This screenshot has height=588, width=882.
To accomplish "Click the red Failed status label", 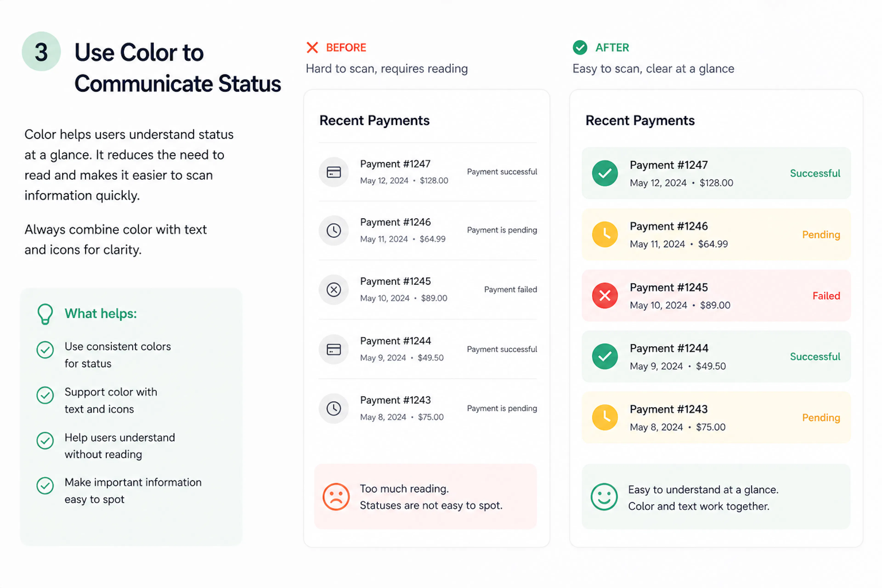I will point(826,296).
